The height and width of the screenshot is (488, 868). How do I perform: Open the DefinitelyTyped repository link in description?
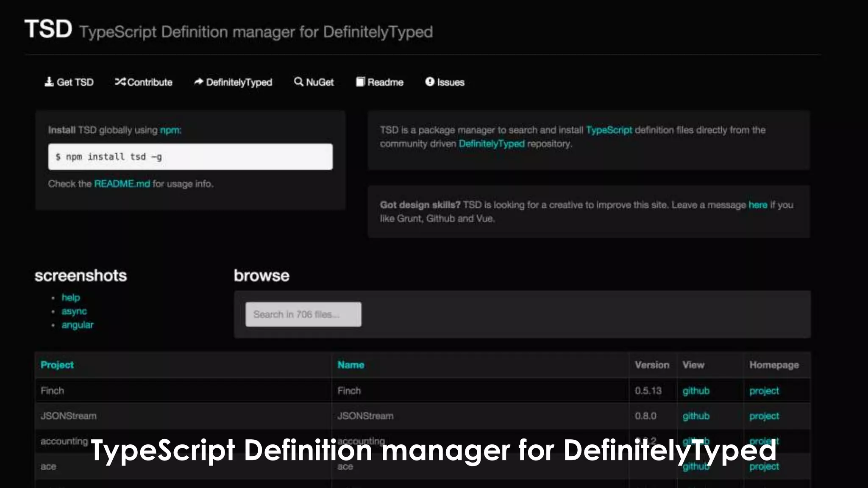(491, 144)
